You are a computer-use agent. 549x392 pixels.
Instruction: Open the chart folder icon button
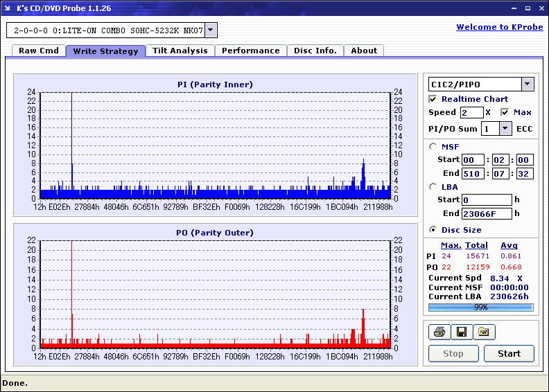[x=484, y=332]
